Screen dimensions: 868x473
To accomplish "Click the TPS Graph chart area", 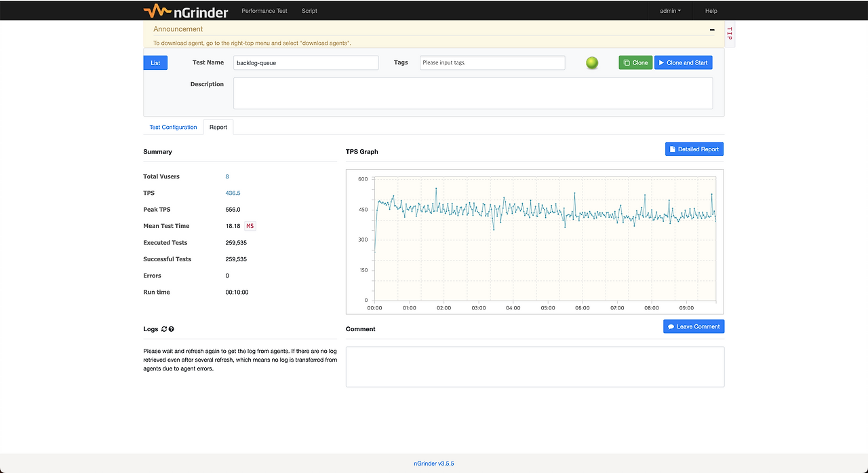I will pos(534,242).
